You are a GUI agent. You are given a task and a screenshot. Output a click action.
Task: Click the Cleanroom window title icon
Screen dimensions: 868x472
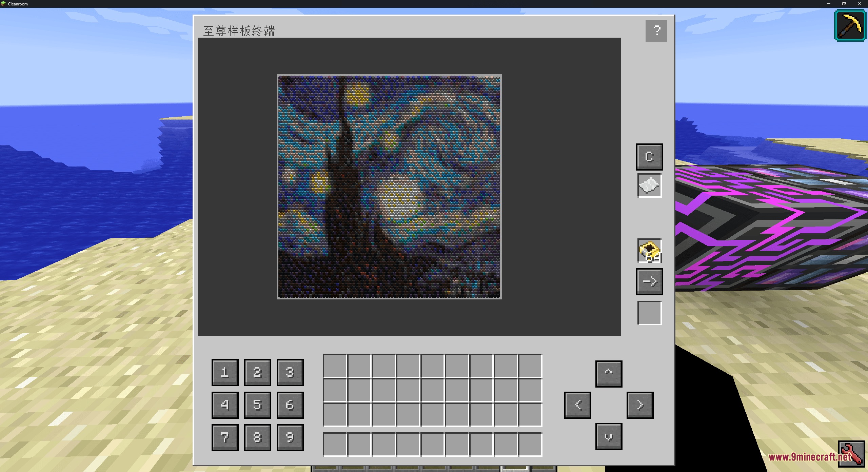3,4
